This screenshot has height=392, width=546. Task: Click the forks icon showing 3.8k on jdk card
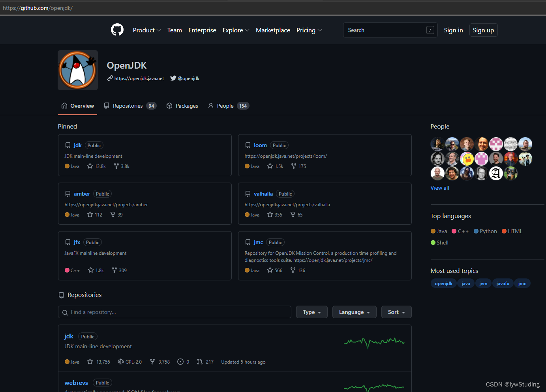click(116, 166)
